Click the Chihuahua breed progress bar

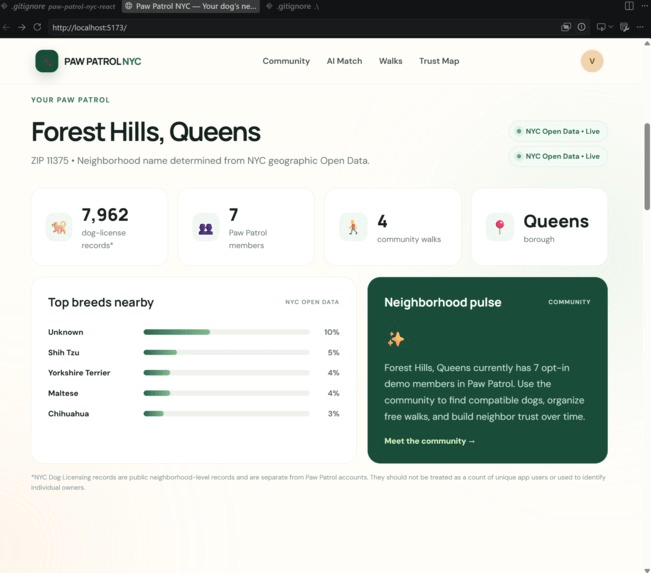pos(226,414)
